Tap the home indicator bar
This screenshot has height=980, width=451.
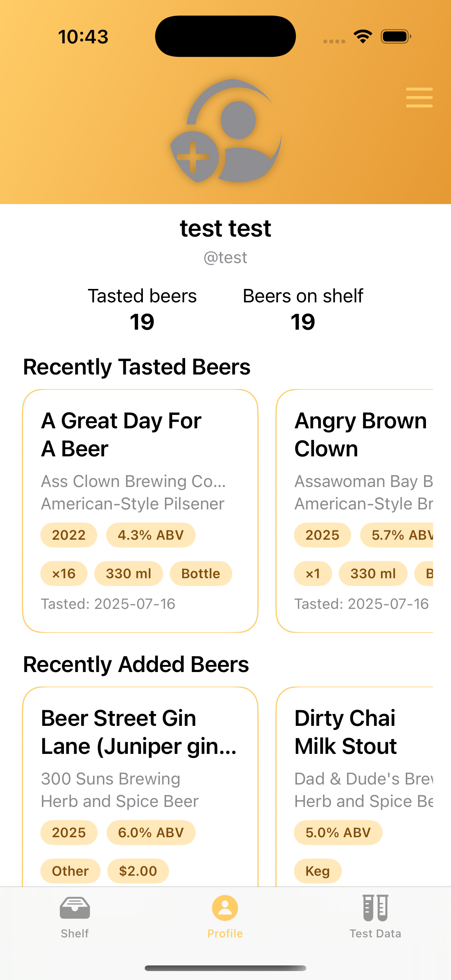(x=225, y=968)
